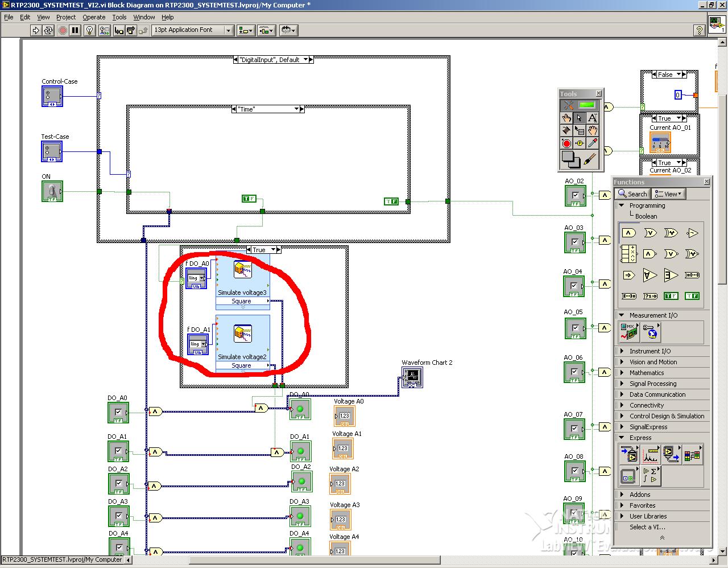Click Search in the Functions palette
728x568 pixels.
pos(632,194)
